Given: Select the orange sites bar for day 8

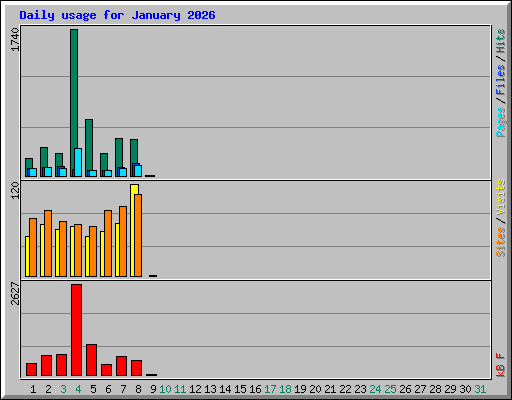Looking at the screenshot, I should click(x=138, y=235).
